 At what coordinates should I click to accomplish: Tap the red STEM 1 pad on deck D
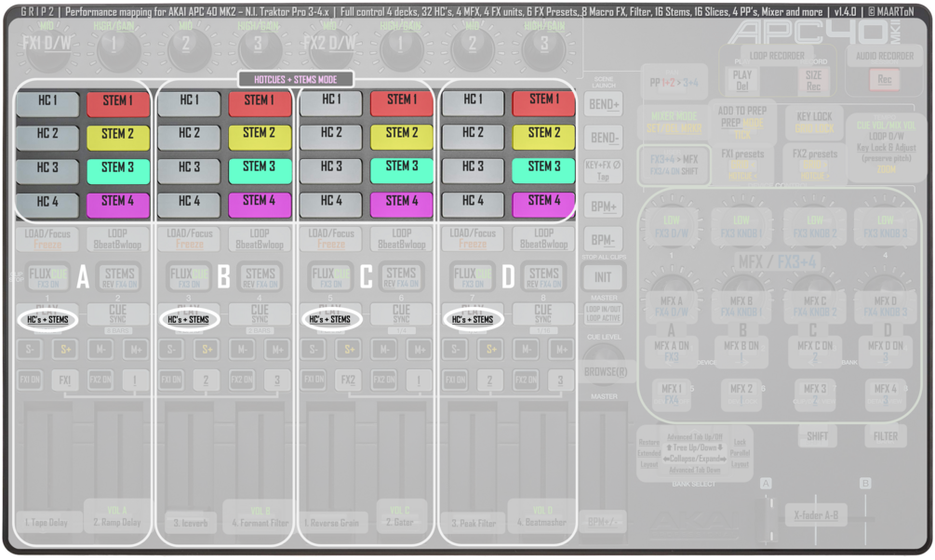coord(544,102)
